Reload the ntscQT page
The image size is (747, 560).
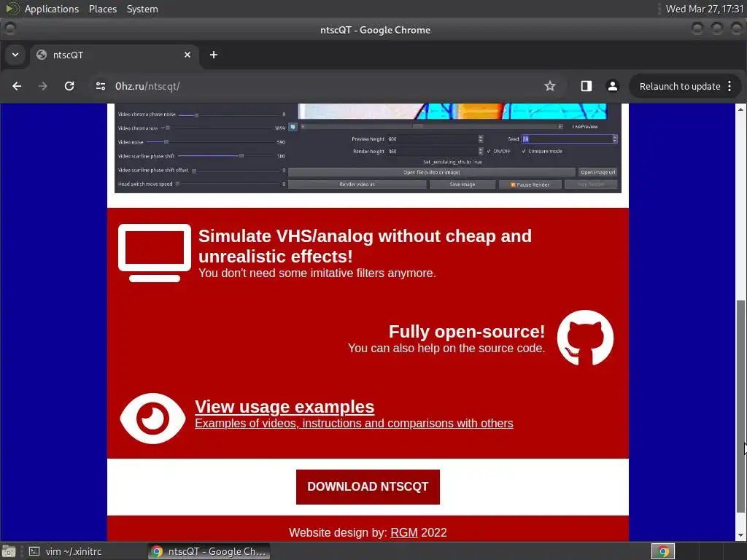69,86
